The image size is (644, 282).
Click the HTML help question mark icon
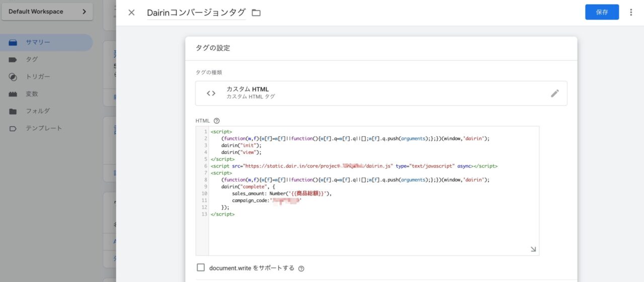[x=217, y=121]
